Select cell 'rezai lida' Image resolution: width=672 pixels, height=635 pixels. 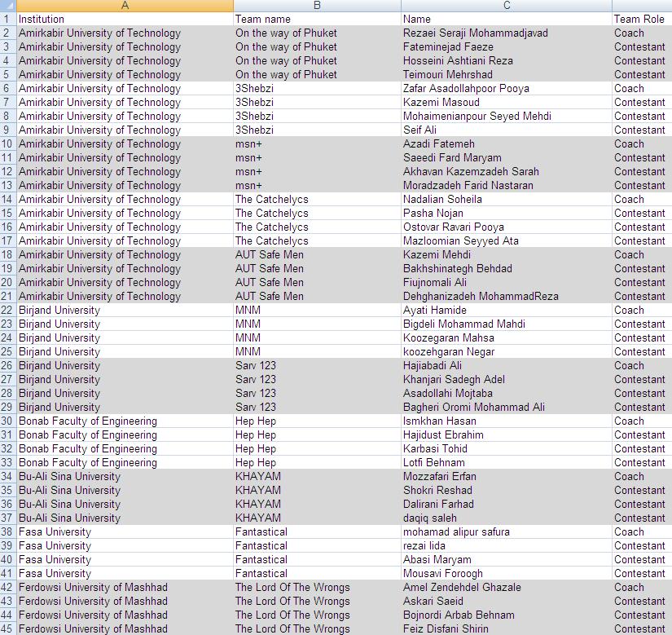(507, 546)
